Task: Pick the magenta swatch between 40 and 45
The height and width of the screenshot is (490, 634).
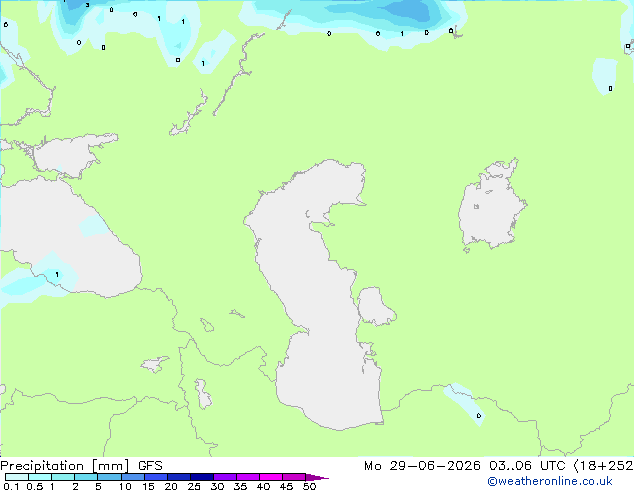Action: pos(271,477)
